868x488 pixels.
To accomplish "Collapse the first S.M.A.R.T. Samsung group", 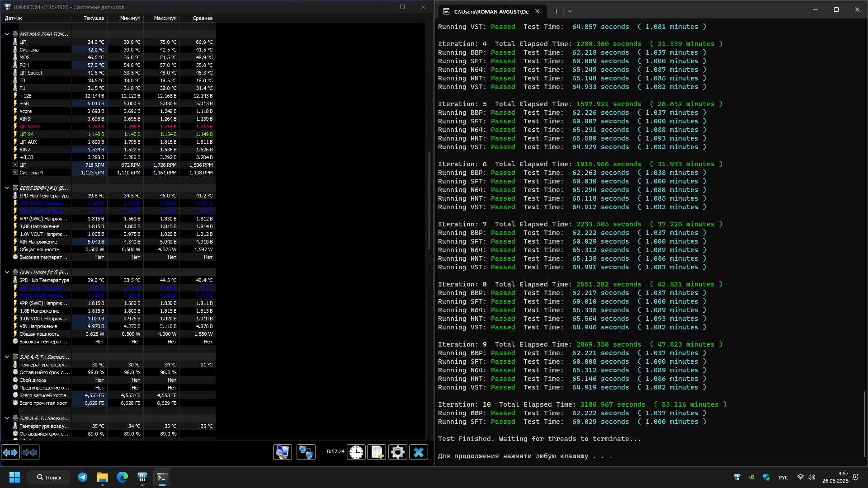I will coord(7,357).
